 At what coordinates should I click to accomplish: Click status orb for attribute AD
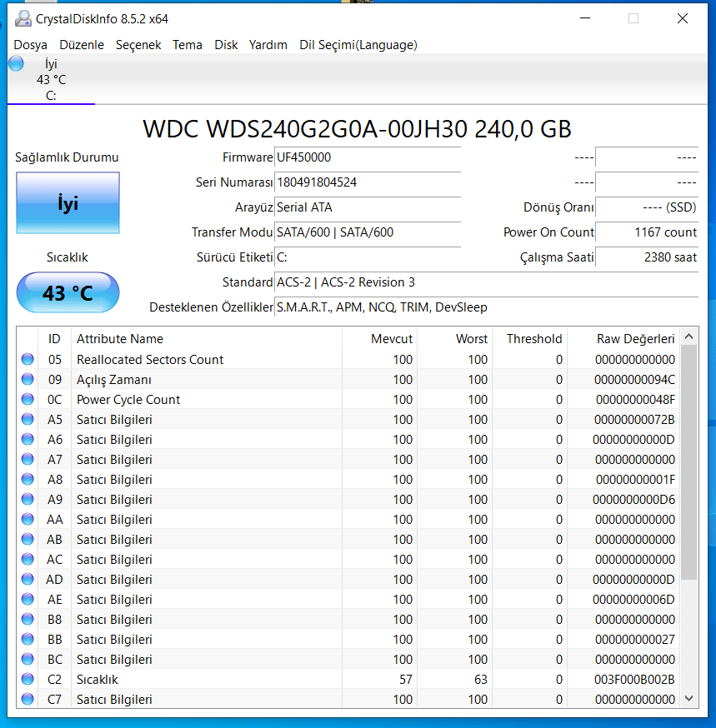pos(28,579)
